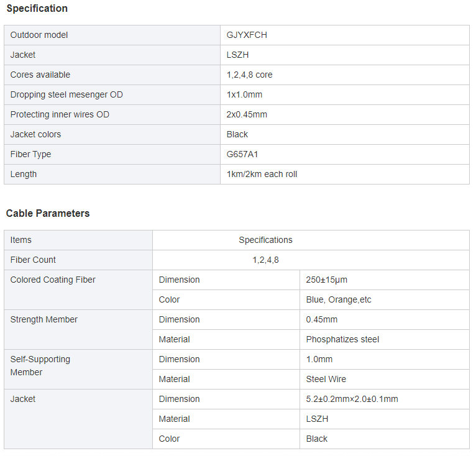Click the 250±15μm dimension value

click(327, 280)
